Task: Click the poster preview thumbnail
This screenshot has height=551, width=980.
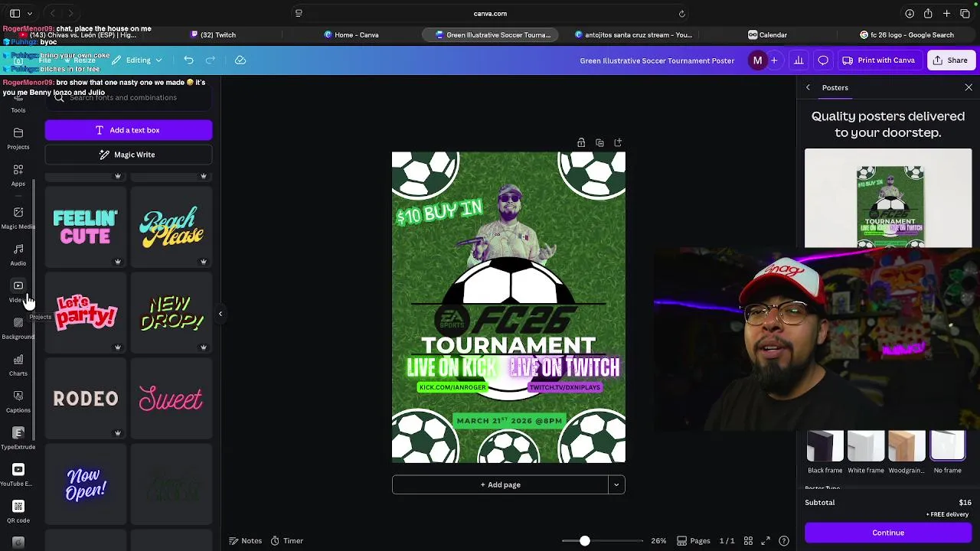Action: [x=888, y=199]
